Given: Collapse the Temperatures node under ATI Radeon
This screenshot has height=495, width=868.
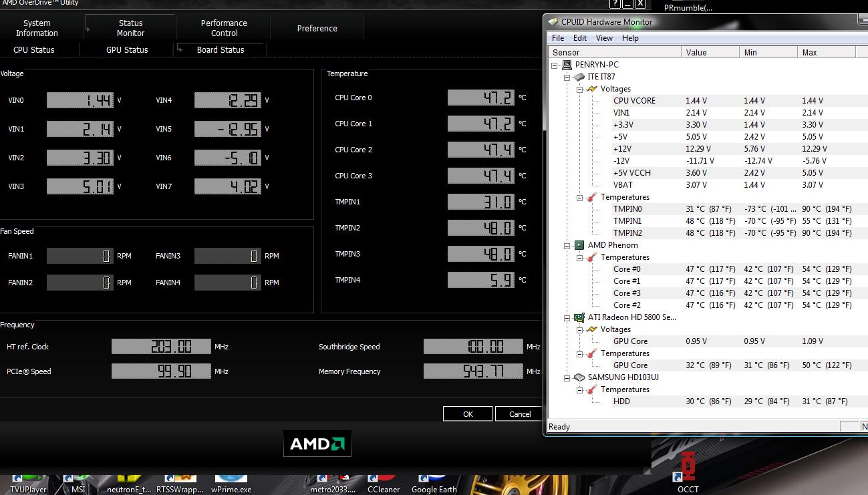Looking at the screenshot, I should point(580,354).
